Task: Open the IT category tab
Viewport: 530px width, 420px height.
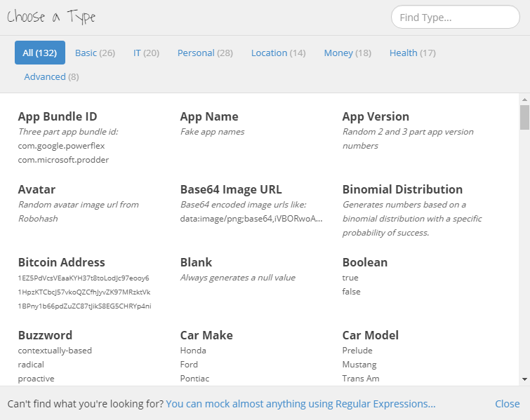Action: point(146,53)
